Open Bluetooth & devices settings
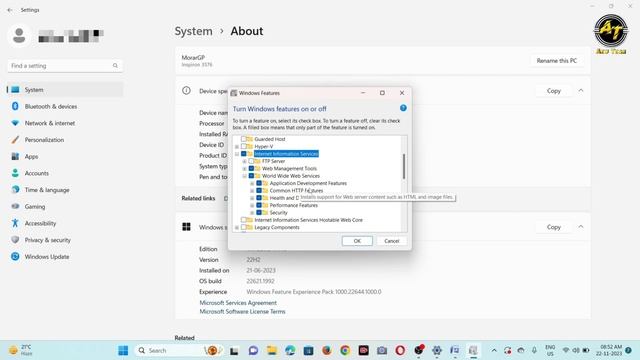The image size is (640, 360). click(x=51, y=106)
